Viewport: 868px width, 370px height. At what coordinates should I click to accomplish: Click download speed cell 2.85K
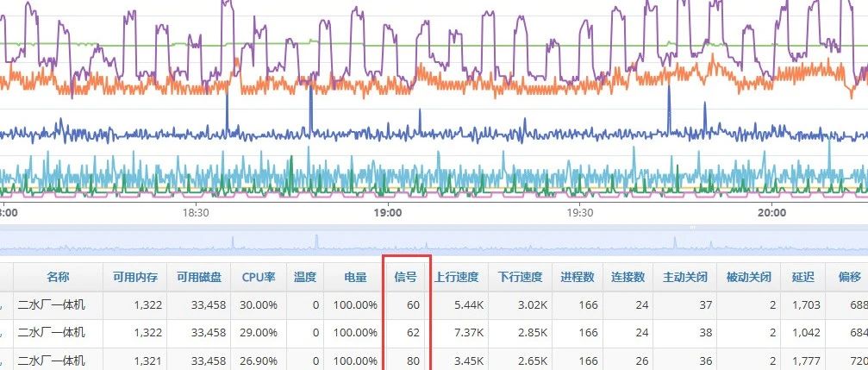pyautogui.click(x=532, y=333)
